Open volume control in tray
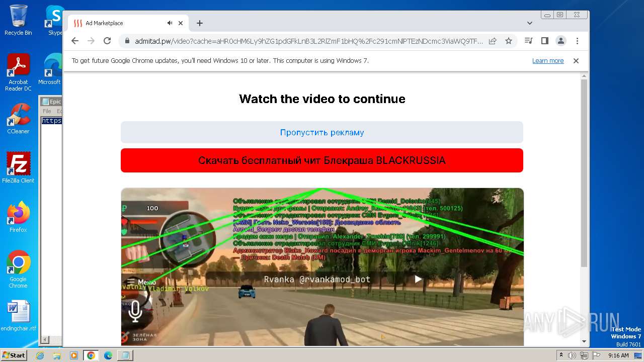This screenshot has width=644, height=362. [x=573, y=355]
